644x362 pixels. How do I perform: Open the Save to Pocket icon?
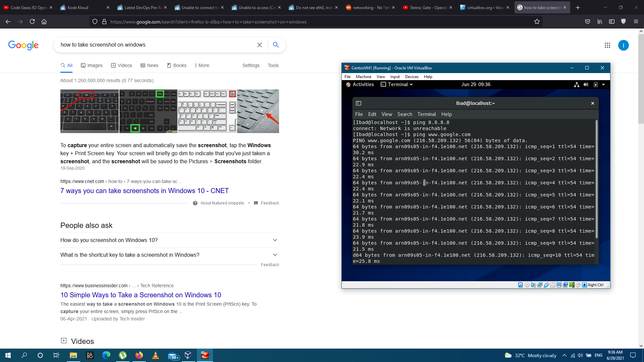[588, 22]
